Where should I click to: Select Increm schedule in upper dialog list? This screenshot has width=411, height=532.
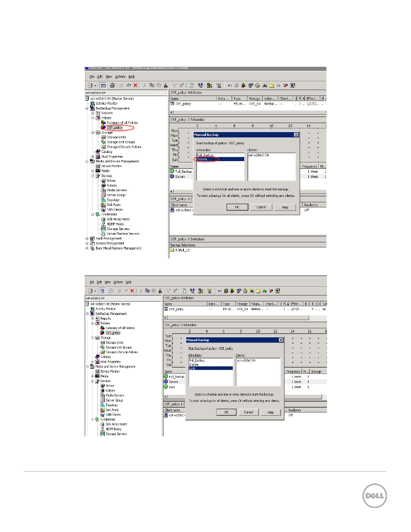[x=220, y=159]
